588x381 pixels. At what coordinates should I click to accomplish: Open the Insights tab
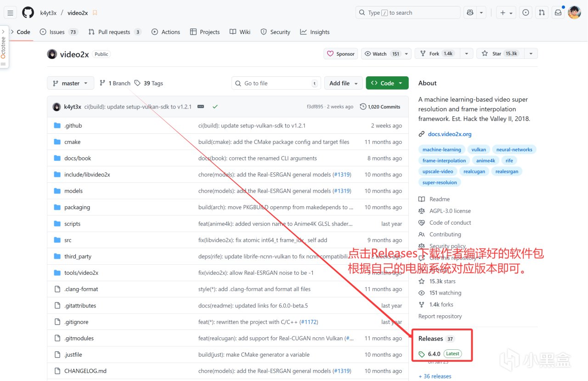[315, 32]
